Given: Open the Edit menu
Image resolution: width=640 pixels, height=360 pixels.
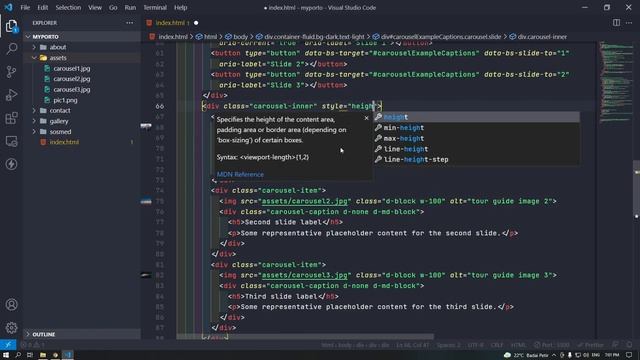Looking at the screenshot, I should click(x=42, y=7).
